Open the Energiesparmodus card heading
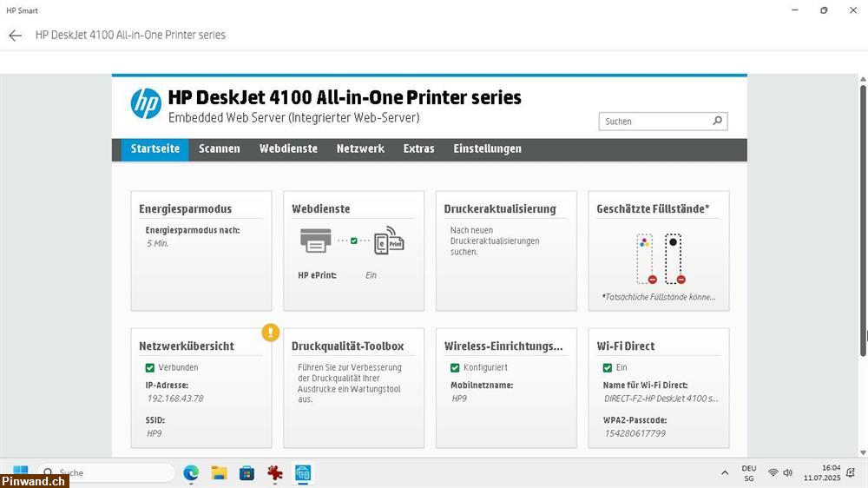 pyautogui.click(x=186, y=209)
